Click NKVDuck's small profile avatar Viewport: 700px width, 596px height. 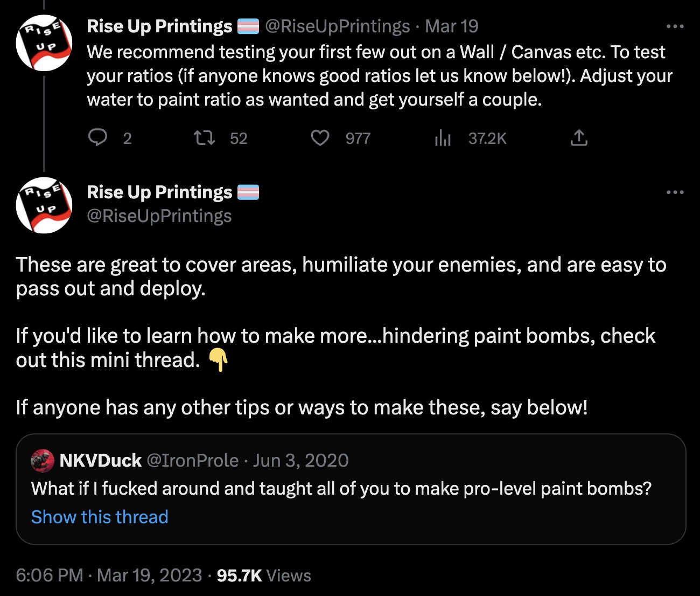pyautogui.click(x=43, y=461)
